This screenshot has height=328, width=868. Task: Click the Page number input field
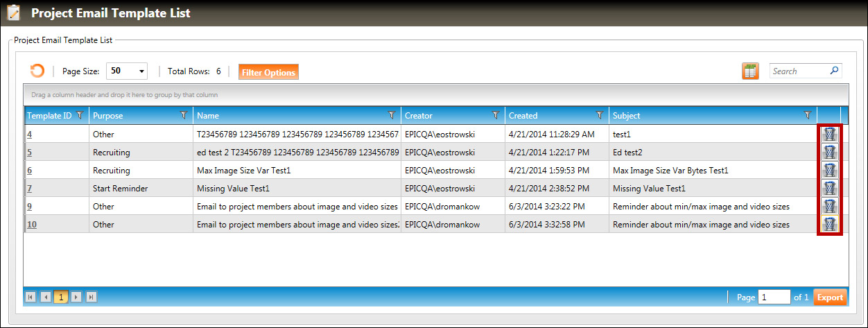(774, 297)
